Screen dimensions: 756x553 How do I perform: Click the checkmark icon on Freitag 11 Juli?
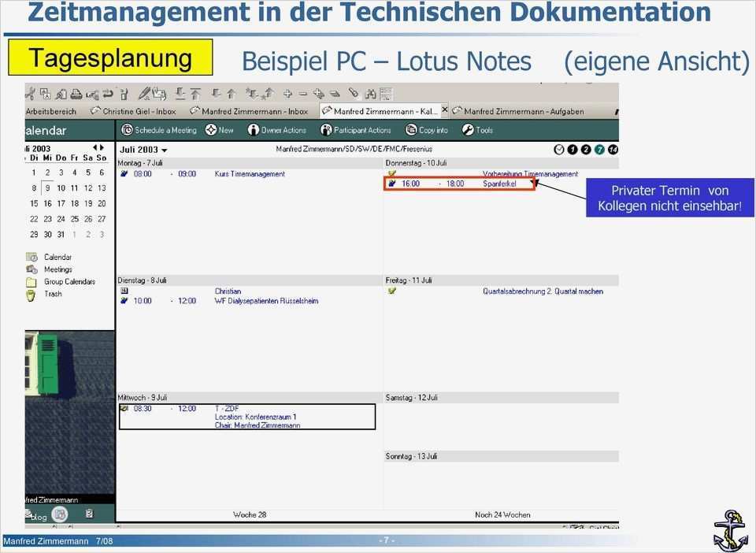(x=392, y=291)
